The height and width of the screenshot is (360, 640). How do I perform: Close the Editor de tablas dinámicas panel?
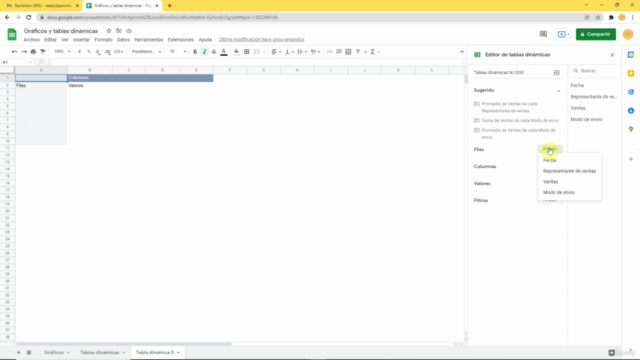pos(612,55)
